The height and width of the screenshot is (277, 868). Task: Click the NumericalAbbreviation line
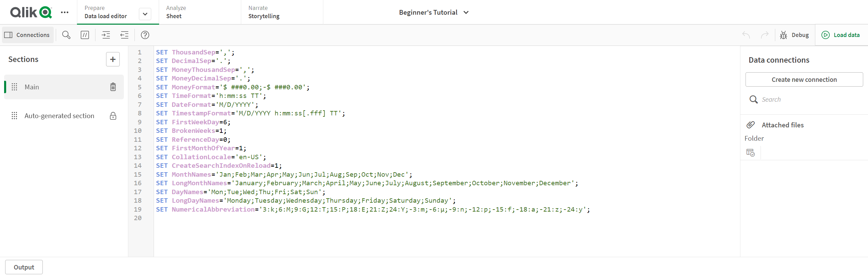[x=373, y=210]
